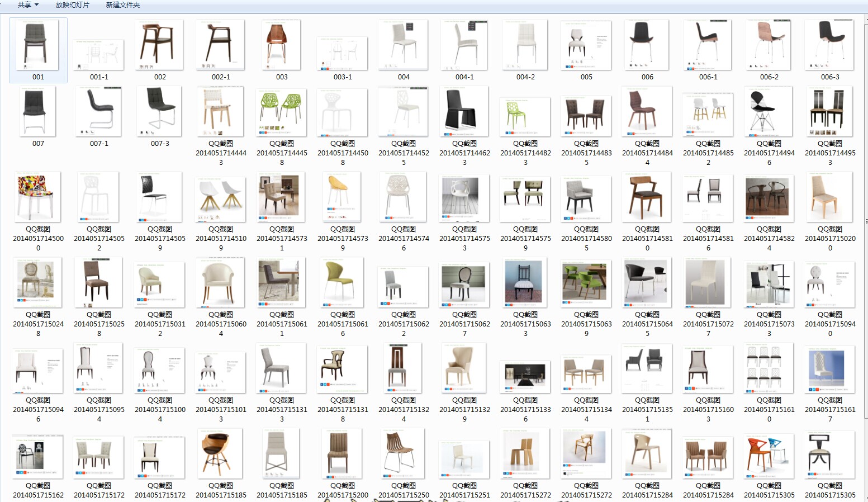Viewport: 868px width, 502px height.
Task: Click the file label QQ截图20140517150940
Action: 830,324
